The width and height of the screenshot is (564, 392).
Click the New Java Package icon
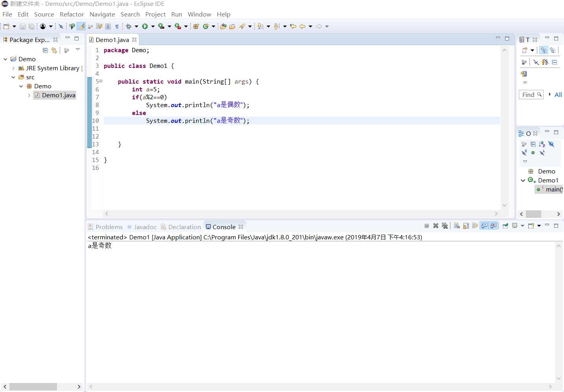(x=196, y=26)
